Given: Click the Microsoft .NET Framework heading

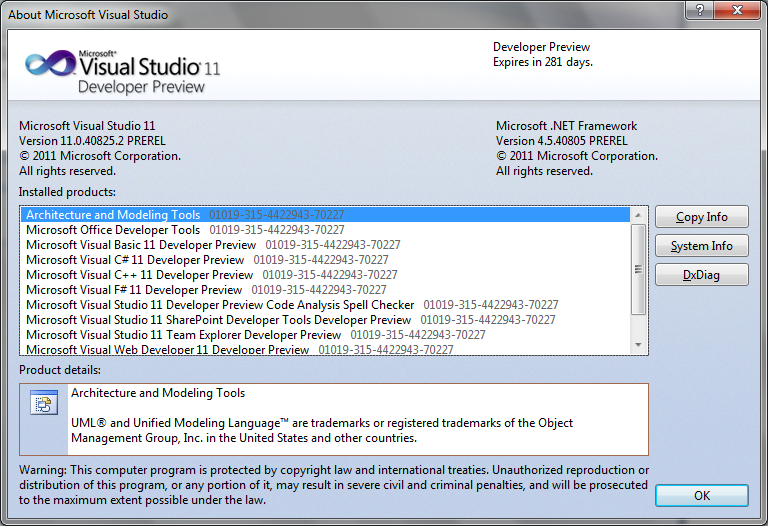Looking at the screenshot, I should click(x=566, y=126).
